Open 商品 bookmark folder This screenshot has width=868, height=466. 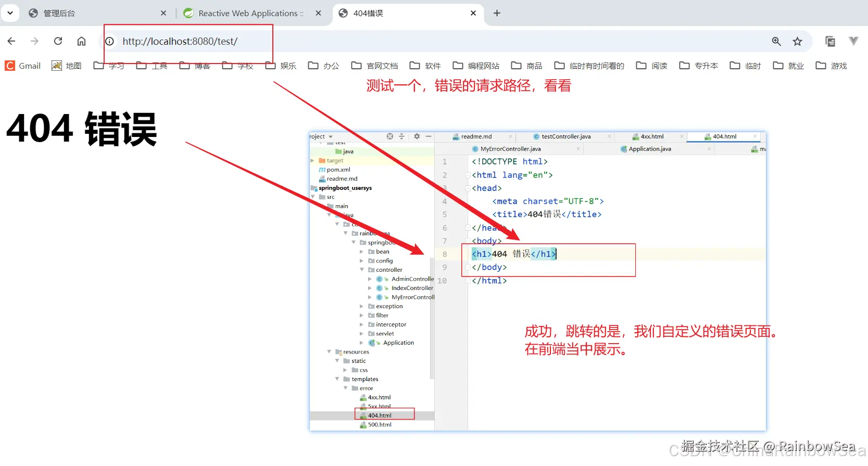527,66
